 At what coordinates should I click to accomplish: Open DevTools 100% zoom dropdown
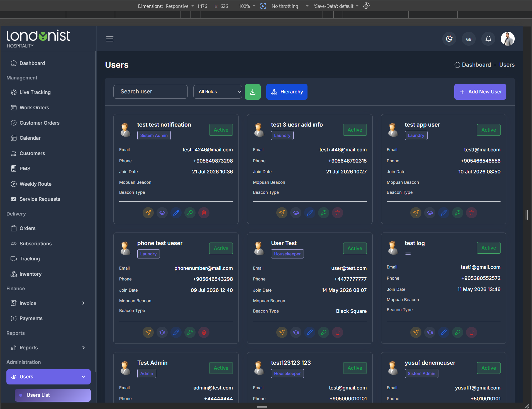pos(247,6)
